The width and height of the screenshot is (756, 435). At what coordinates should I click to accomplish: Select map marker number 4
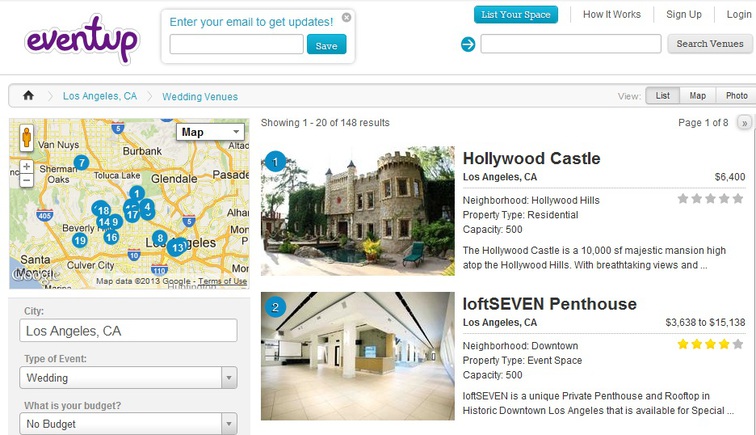click(x=147, y=206)
